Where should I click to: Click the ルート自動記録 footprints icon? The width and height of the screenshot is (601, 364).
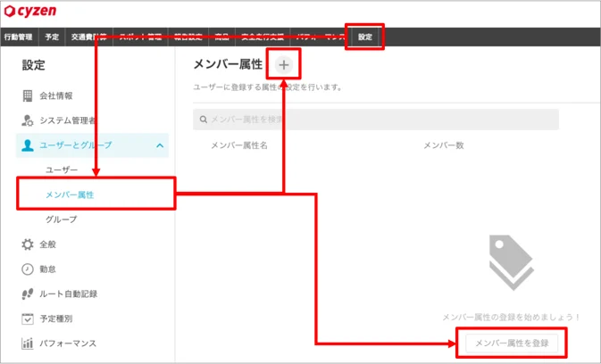27,294
